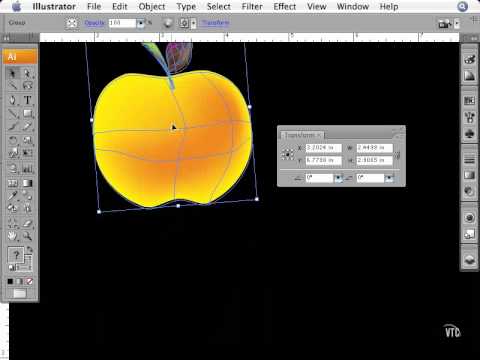The width and height of the screenshot is (480, 360).
Task: Select the Gradient tool
Action: pyautogui.click(x=27, y=183)
